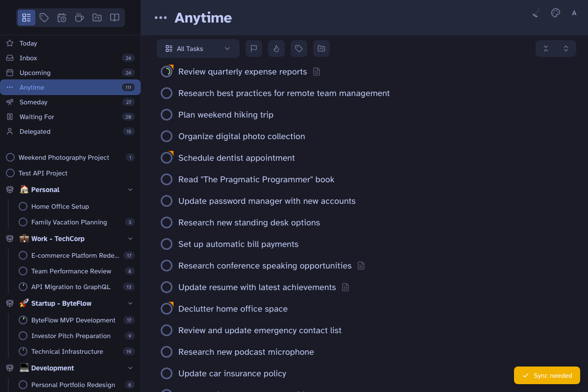Open the All Tasks dropdown

(x=198, y=49)
